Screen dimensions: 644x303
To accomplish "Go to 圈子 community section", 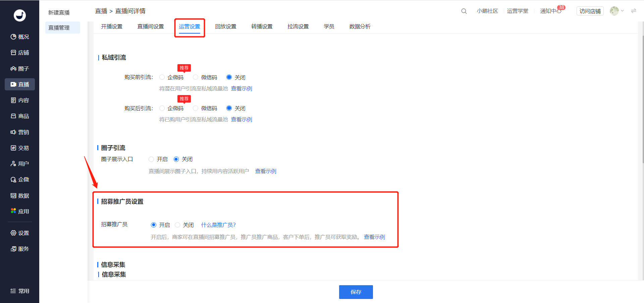I will pyautogui.click(x=19, y=69).
